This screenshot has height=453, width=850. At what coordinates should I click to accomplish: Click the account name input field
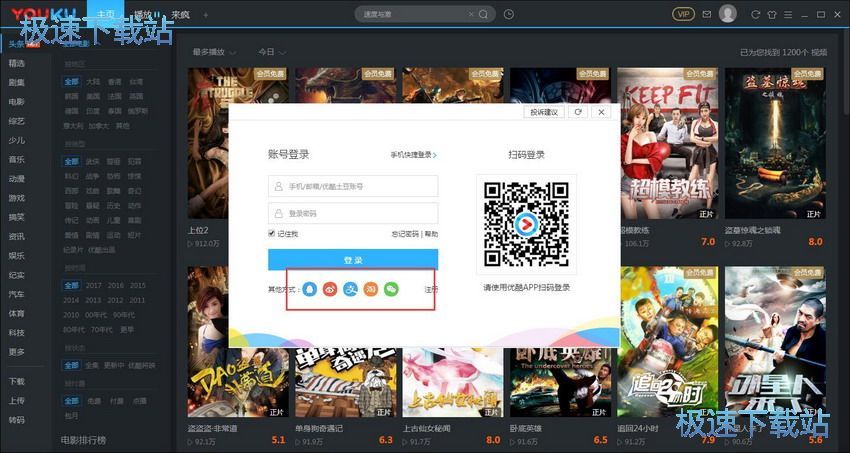click(353, 186)
